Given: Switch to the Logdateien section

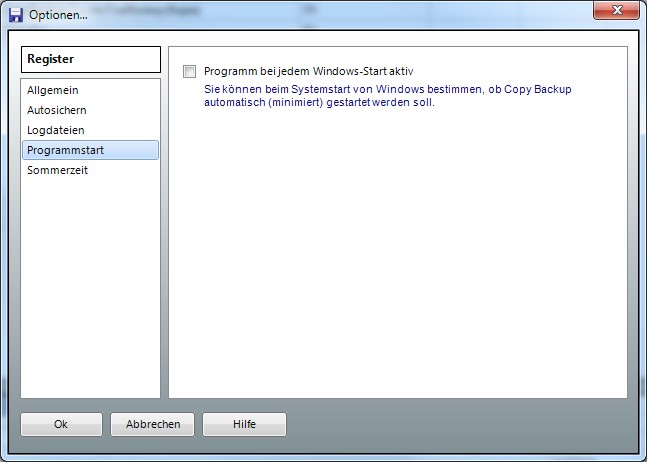Looking at the screenshot, I should [55, 130].
